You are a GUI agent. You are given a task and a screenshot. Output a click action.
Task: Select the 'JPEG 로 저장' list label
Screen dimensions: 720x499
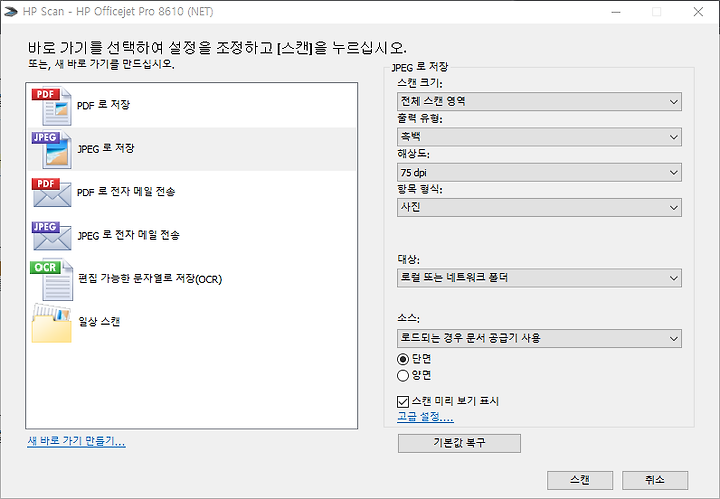(106, 148)
